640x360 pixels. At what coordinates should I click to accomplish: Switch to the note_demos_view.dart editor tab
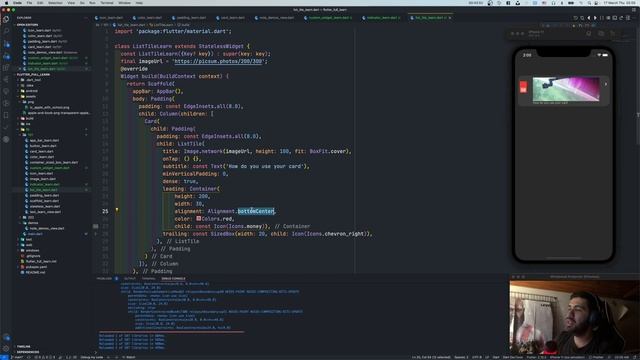tap(276, 18)
